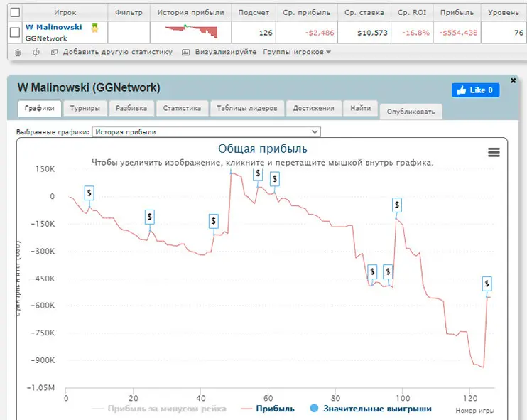This screenshot has width=527, height=420.
Task: Switch to the Турниры tab
Action: tap(85, 109)
